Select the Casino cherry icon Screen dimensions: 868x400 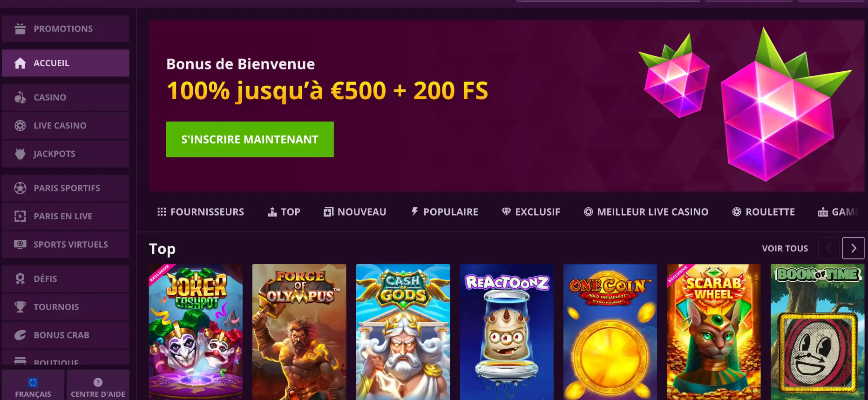pos(20,97)
